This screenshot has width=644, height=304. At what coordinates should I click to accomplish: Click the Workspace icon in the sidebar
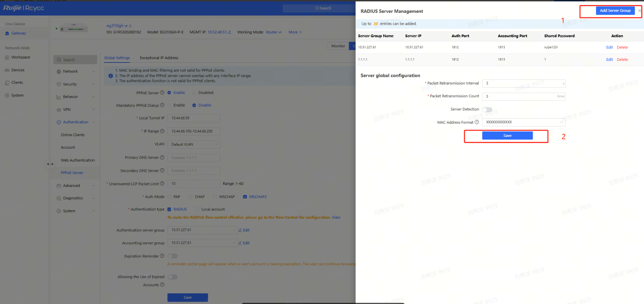pyautogui.click(x=7, y=57)
